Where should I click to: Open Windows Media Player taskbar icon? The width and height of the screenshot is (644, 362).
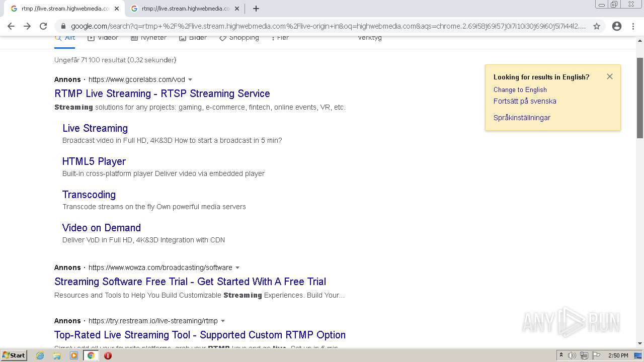click(74, 355)
